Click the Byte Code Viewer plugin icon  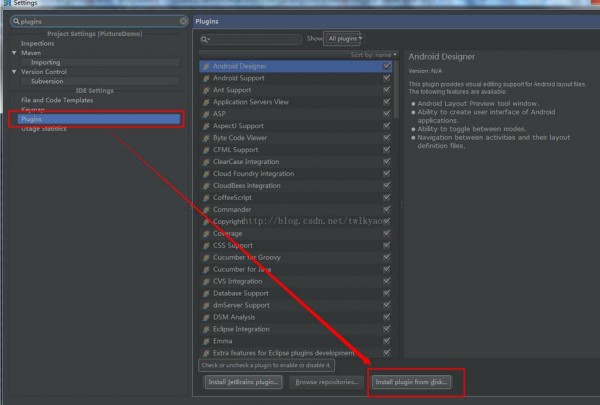[x=206, y=138]
